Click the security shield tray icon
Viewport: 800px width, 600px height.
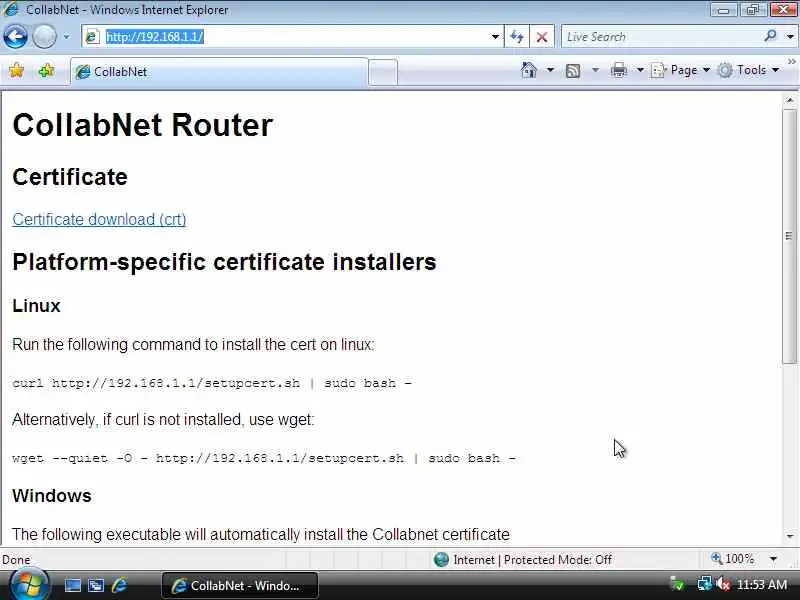(677, 584)
